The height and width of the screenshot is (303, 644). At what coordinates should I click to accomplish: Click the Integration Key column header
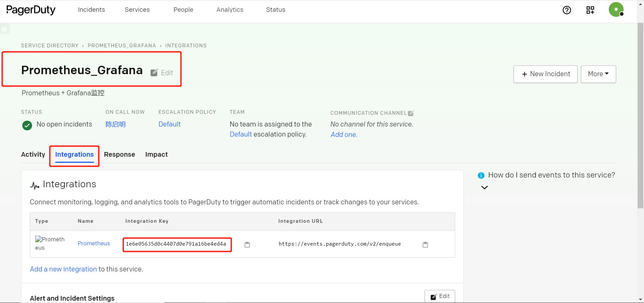(147, 221)
